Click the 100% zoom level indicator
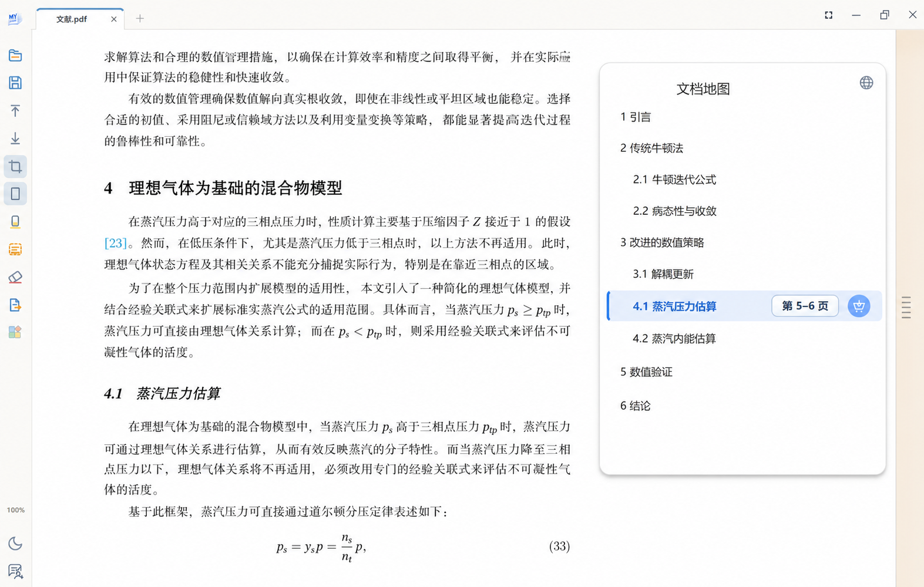Image resolution: width=924 pixels, height=587 pixels. [x=16, y=510]
